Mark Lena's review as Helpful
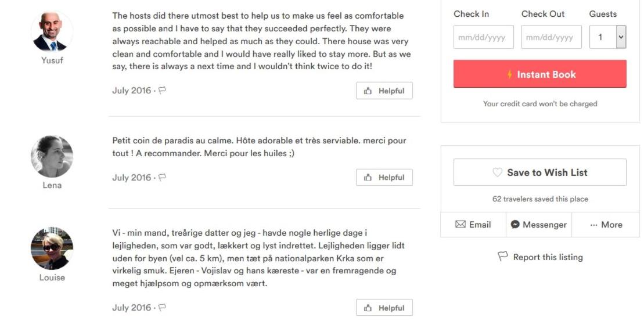The height and width of the screenshot is (328, 644). (384, 177)
